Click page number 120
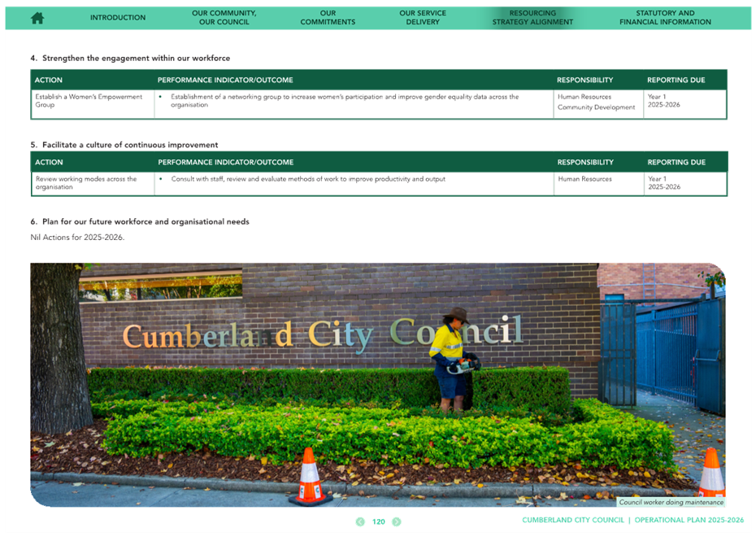 [379, 522]
